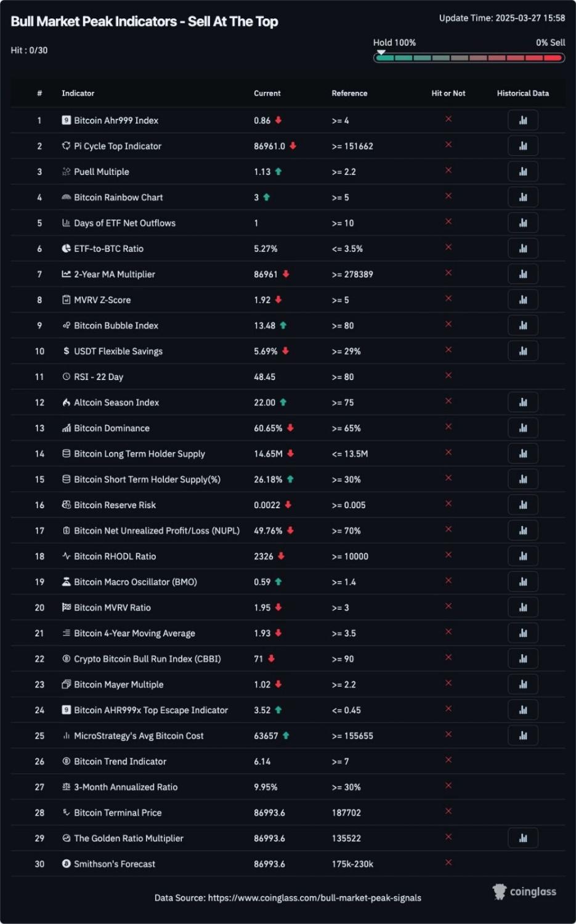
Task: Show Bitcoin Rainbow Chart historical data
Action: point(522,197)
